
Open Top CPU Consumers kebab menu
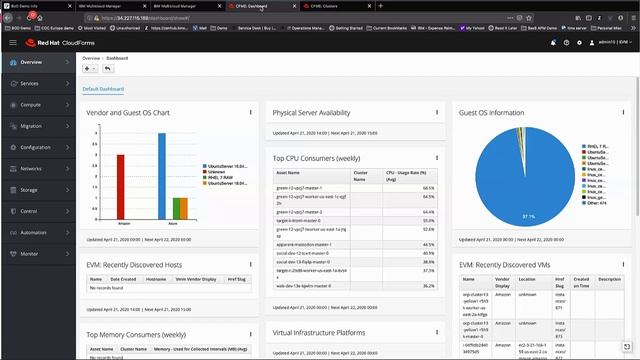[x=437, y=158]
